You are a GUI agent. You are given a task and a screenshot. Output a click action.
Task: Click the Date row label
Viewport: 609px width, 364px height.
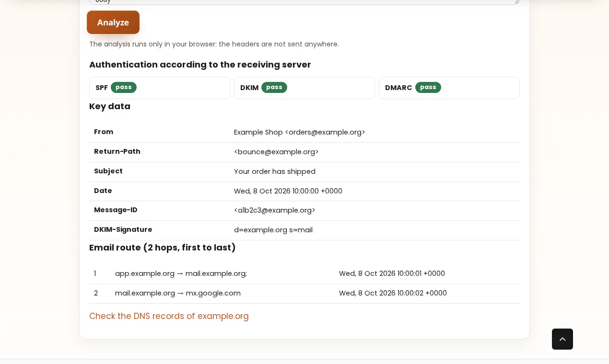[103, 191]
